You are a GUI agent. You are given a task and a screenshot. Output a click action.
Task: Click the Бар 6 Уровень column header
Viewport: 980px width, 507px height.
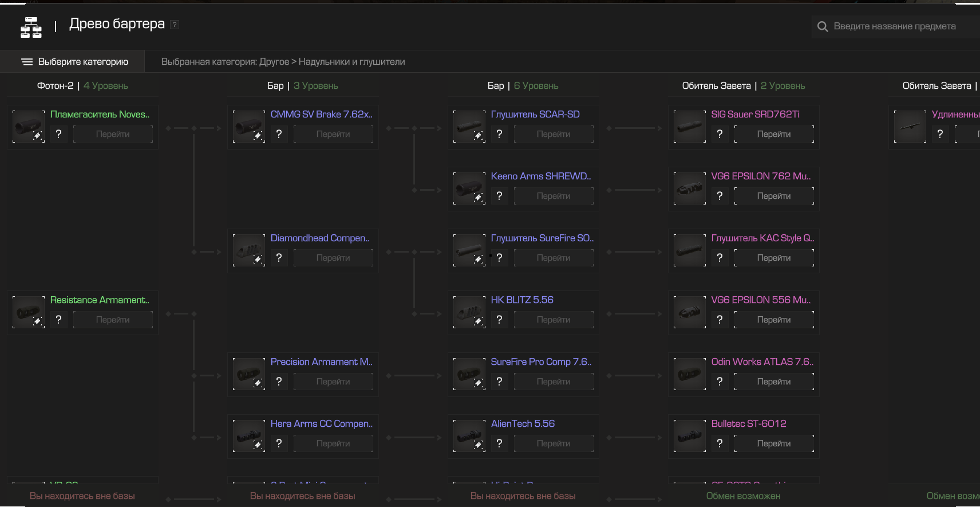[523, 86]
